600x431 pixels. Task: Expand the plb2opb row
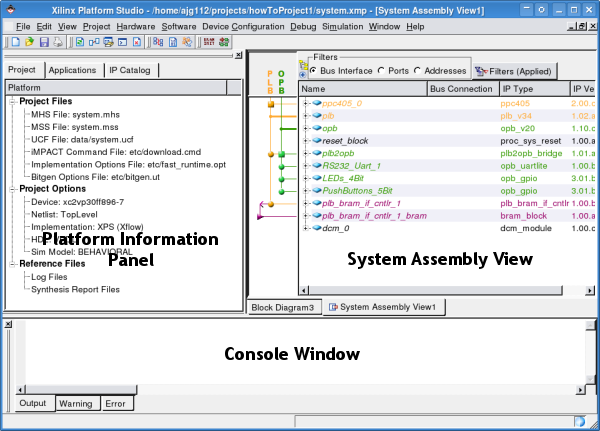click(305, 153)
